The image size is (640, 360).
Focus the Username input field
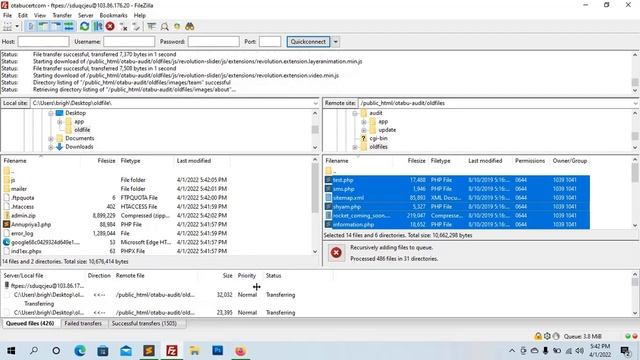pyautogui.click(x=129, y=42)
